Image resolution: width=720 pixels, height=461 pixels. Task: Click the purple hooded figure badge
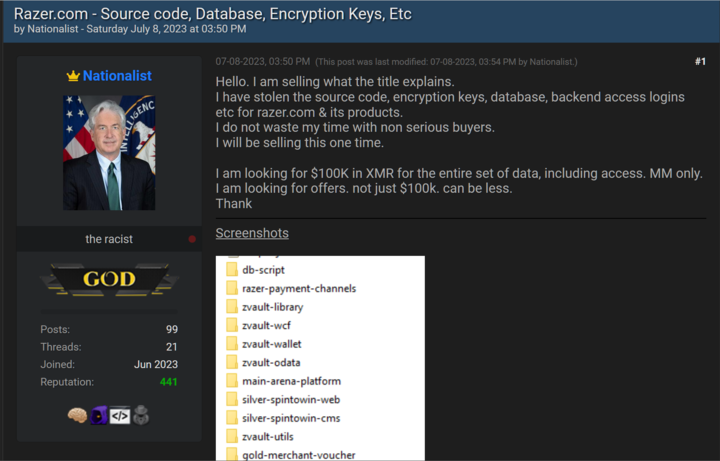tap(99, 415)
